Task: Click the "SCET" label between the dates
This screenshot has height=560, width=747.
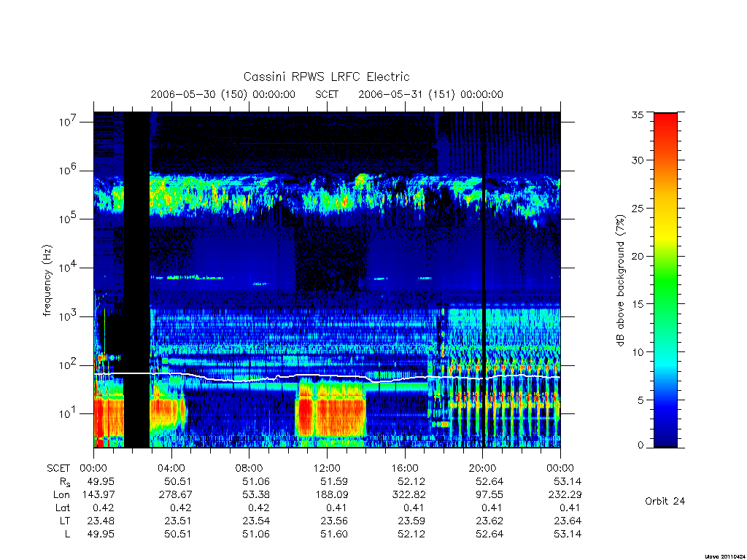Action: [327, 94]
